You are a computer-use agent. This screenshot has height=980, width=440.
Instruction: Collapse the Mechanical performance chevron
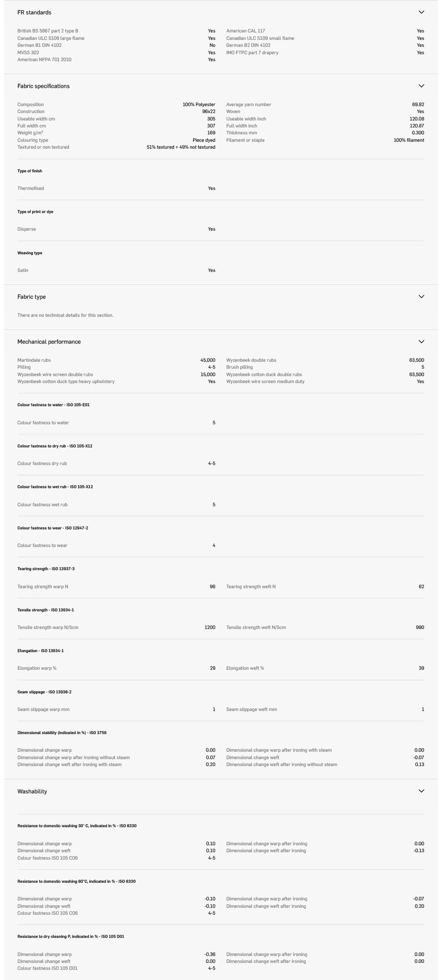[x=421, y=342]
